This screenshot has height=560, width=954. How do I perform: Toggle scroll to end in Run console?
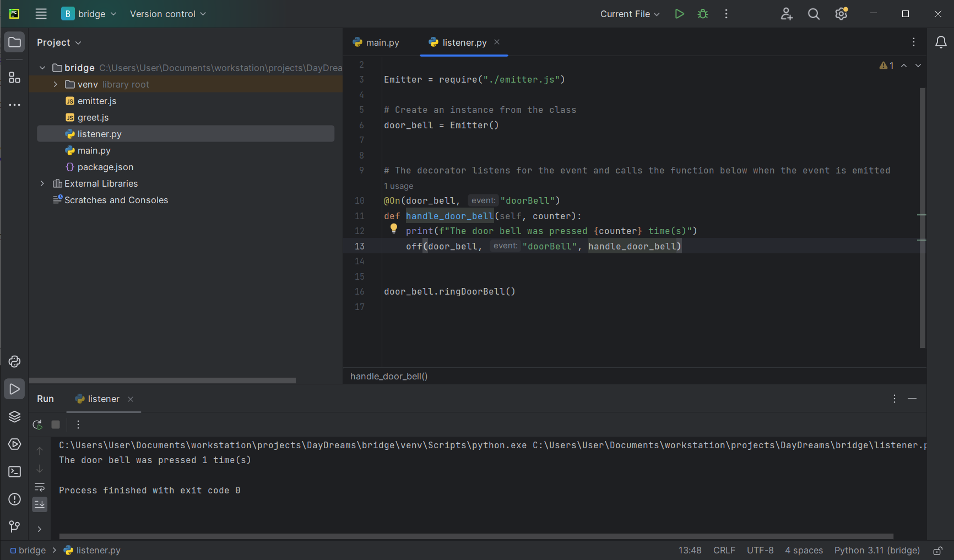coord(40,504)
